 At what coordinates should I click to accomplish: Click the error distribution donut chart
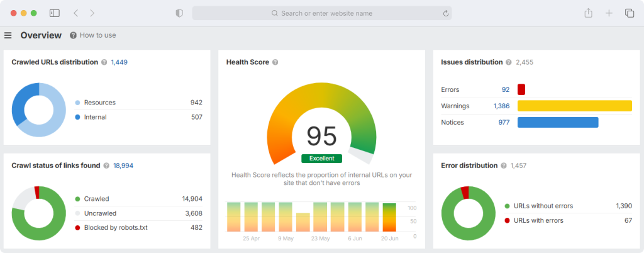coord(468,213)
